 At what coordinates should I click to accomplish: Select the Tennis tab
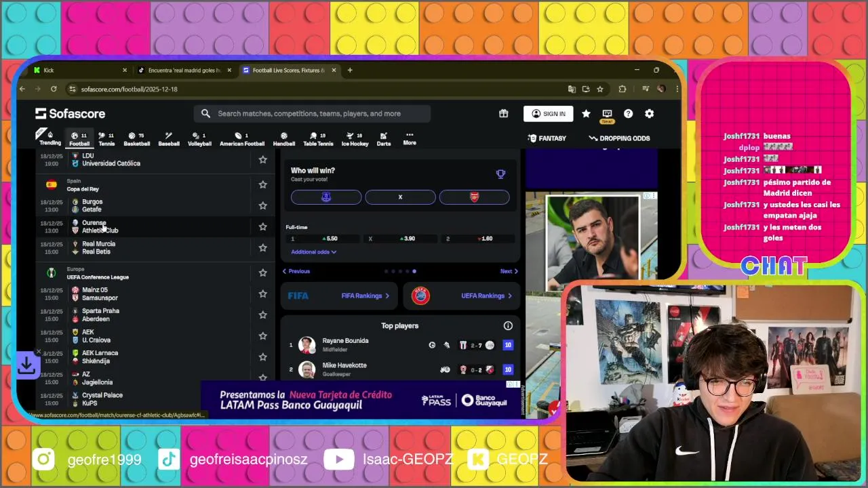(x=106, y=138)
